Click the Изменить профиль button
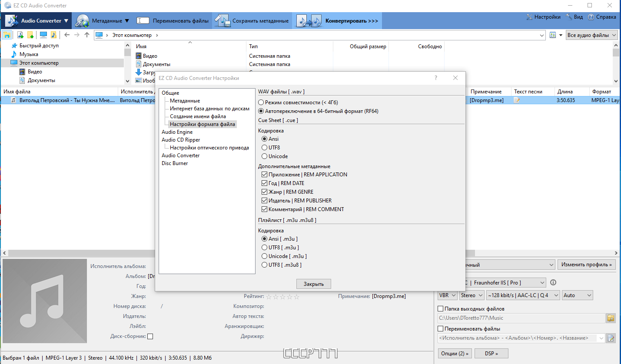 point(587,265)
